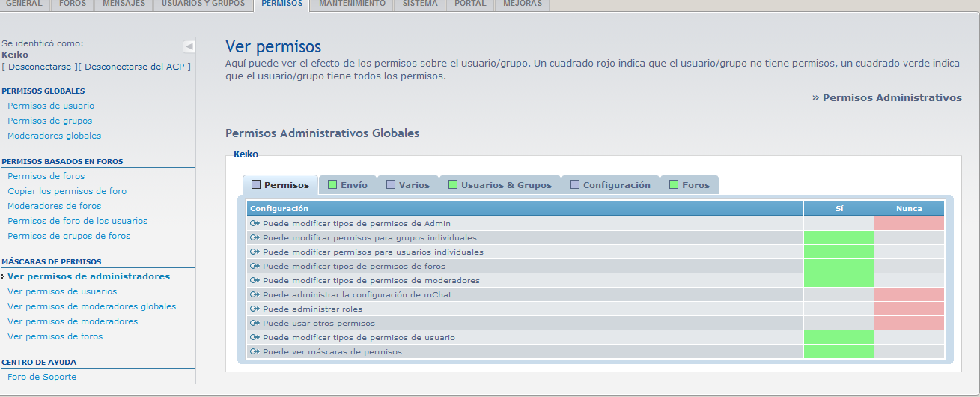Click arrow icon beside 'Puede modificar permisos para usuarios individuales'

tap(255, 252)
